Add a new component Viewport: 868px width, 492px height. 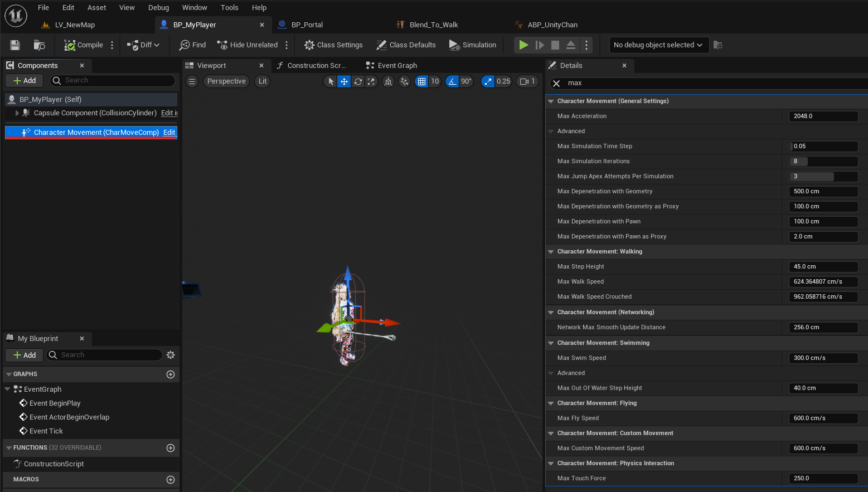coord(25,81)
